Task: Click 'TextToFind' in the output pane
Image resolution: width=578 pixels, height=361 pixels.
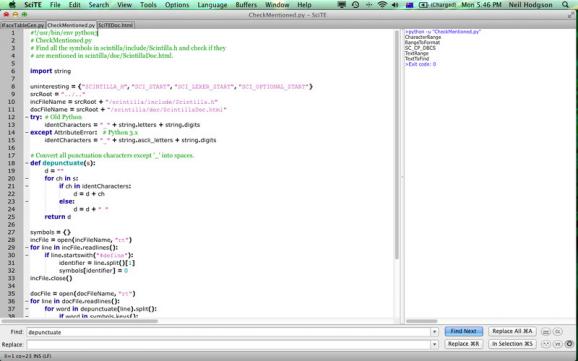Action: pos(417,59)
